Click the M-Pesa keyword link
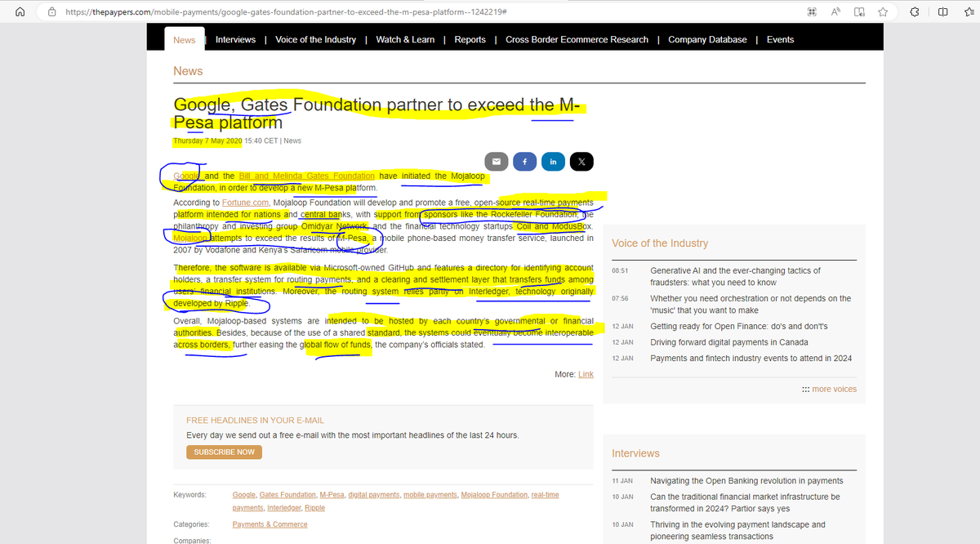 click(x=332, y=495)
